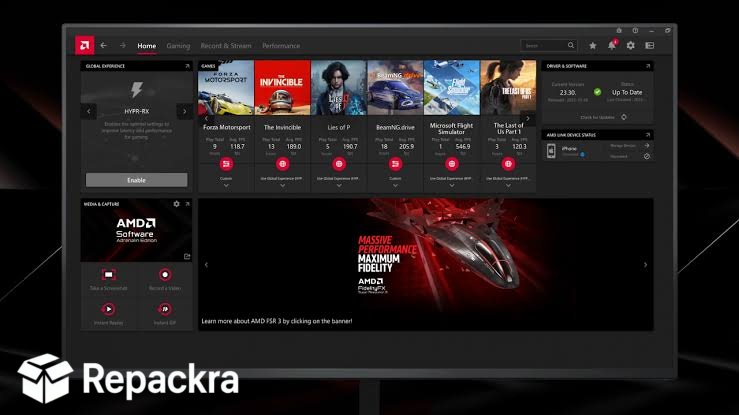Open Forza Motorsport game thumbnail
Viewport: 739px width, 415px height.
click(x=226, y=88)
